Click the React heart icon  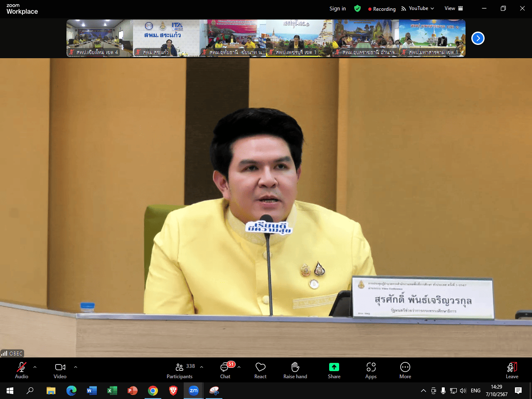click(261, 370)
